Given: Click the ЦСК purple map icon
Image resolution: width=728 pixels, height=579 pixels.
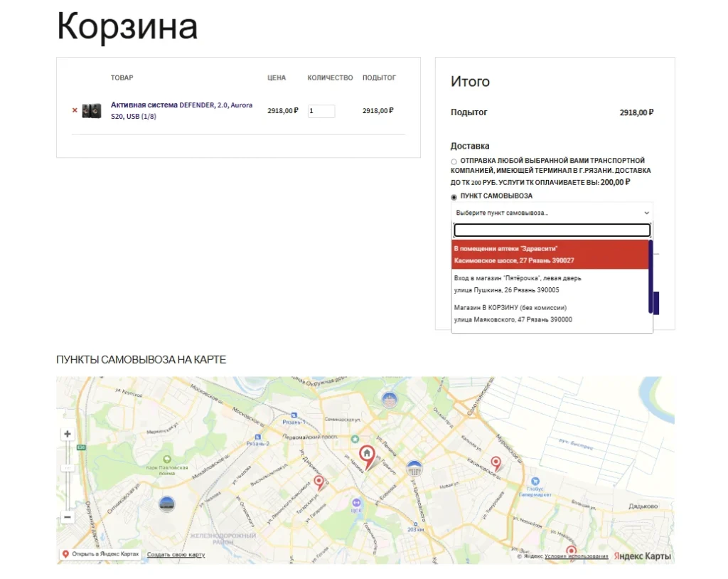Looking at the screenshot, I should 356,503.
